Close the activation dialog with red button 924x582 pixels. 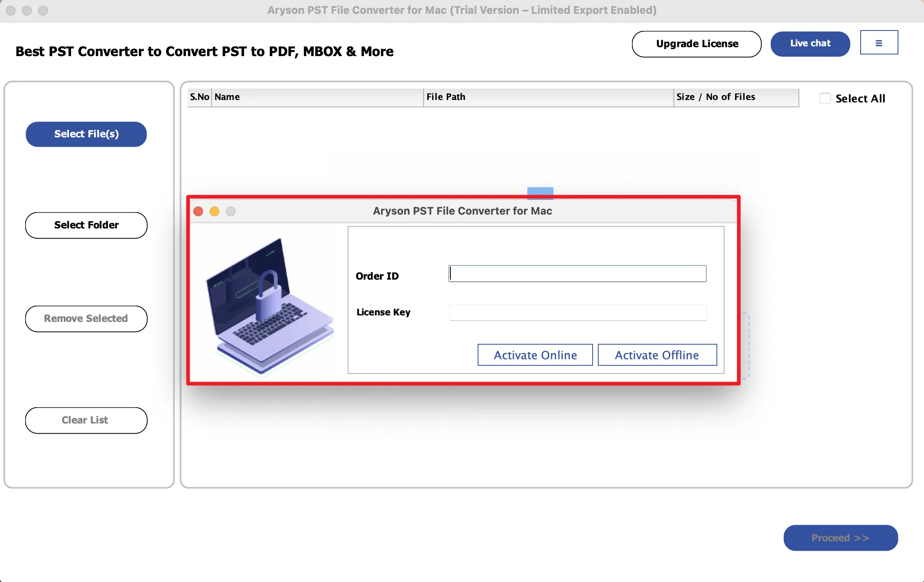pos(198,211)
